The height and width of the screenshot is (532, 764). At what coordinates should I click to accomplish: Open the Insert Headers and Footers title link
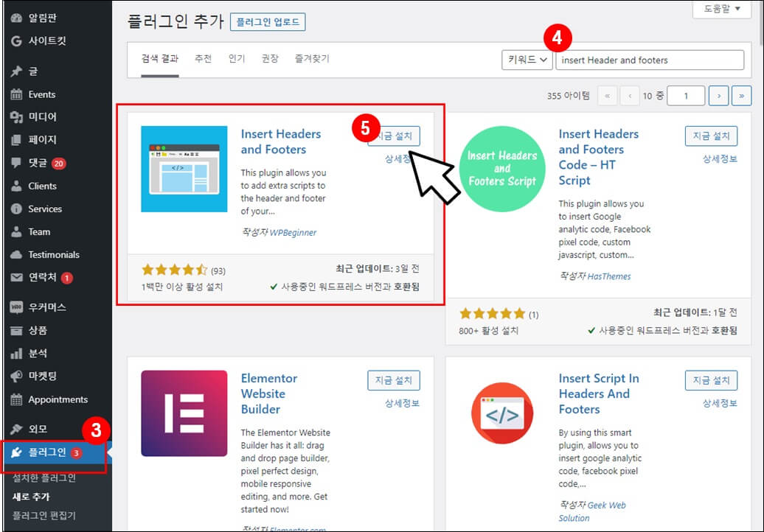coord(281,141)
